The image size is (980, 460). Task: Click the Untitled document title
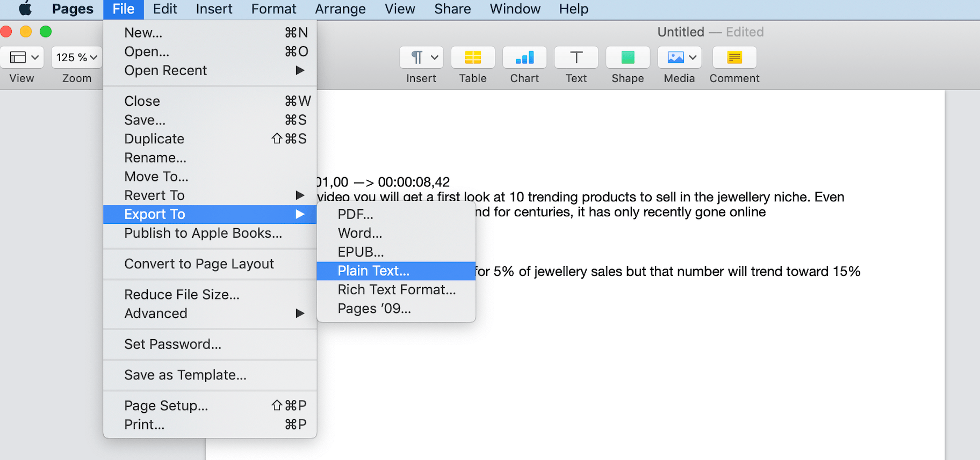[x=681, y=32]
